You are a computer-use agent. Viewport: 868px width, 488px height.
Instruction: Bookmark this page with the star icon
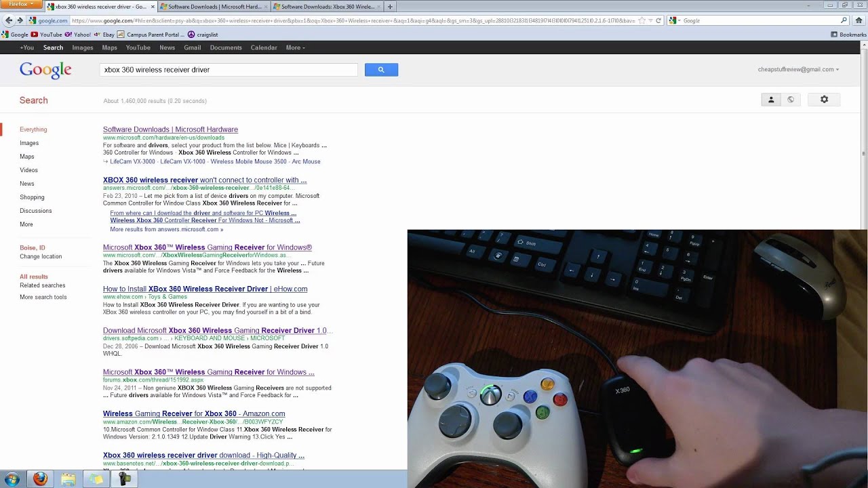point(642,20)
